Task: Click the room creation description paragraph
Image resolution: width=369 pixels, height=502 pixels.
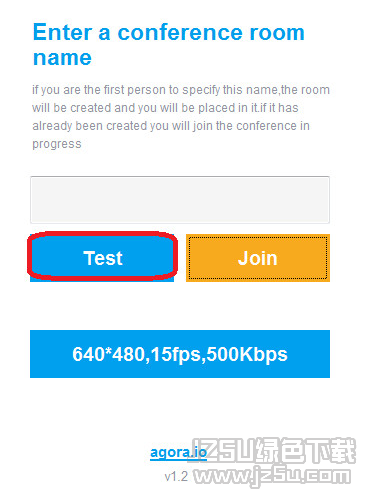Action: [181, 117]
